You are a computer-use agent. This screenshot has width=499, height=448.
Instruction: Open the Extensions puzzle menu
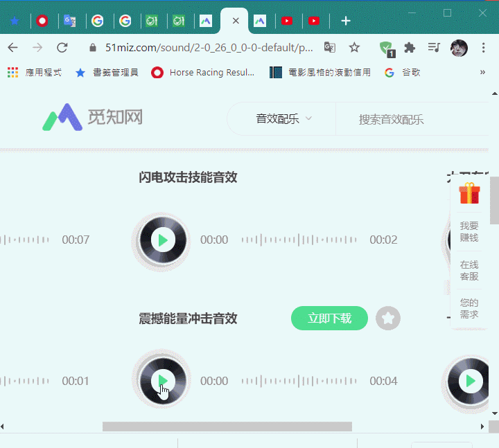pos(410,48)
